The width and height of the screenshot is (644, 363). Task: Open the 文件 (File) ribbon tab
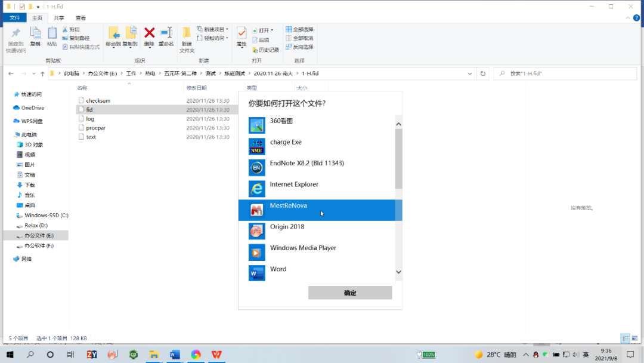click(x=15, y=18)
